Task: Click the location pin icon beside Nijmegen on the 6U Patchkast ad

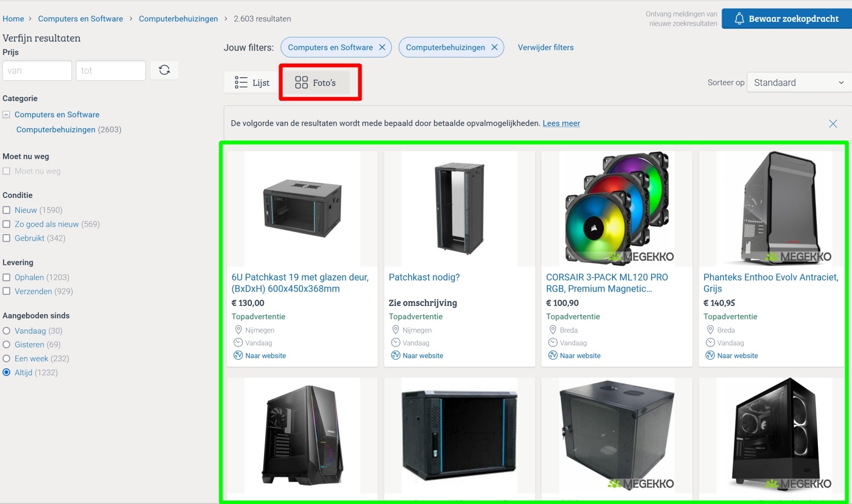Action: (238, 330)
